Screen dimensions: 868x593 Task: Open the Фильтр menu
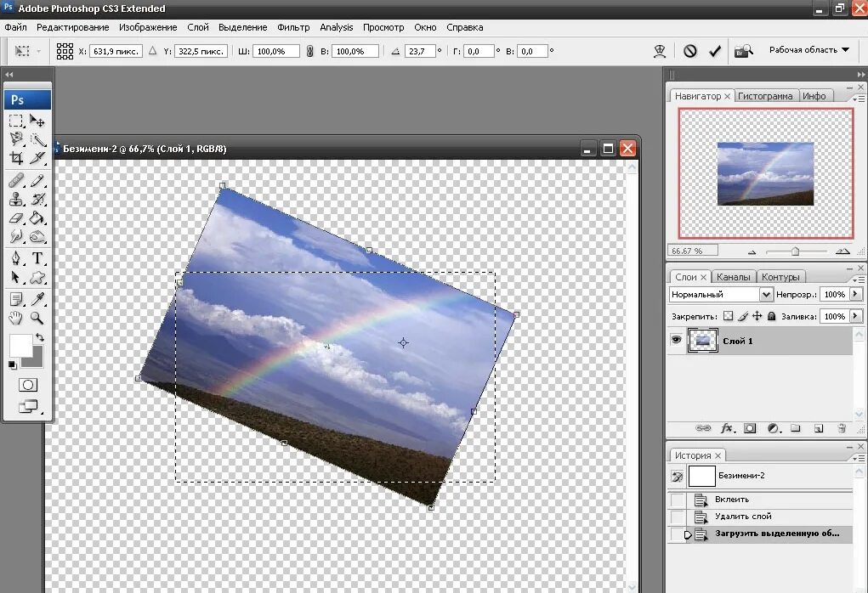(293, 27)
